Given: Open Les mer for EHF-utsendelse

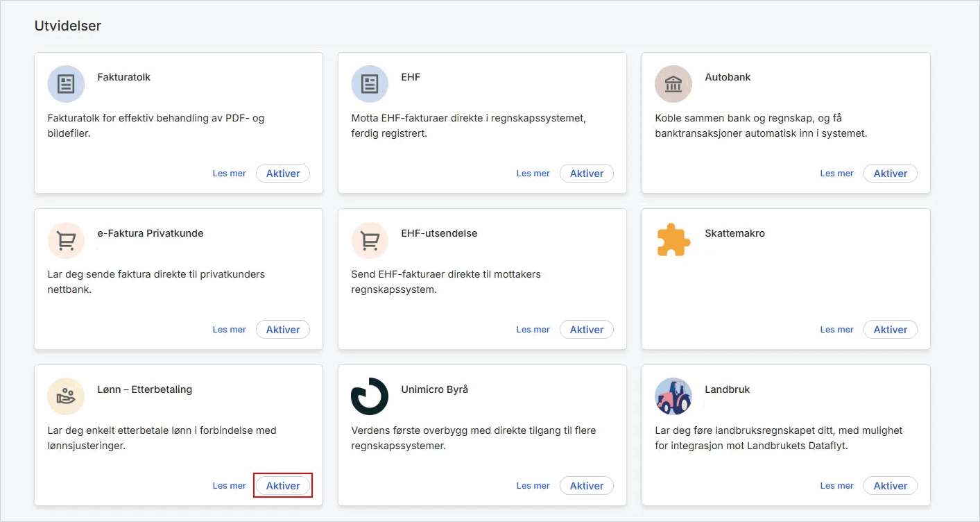Looking at the screenshot, I should pyautogui.click(x=533, y=330).
